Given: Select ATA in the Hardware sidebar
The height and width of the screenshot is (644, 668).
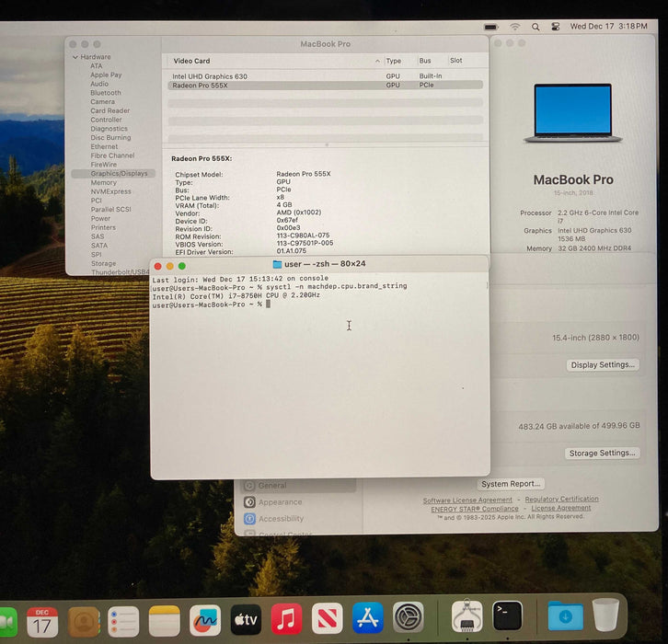Looking at the screenshot, I should pos(97,66).
